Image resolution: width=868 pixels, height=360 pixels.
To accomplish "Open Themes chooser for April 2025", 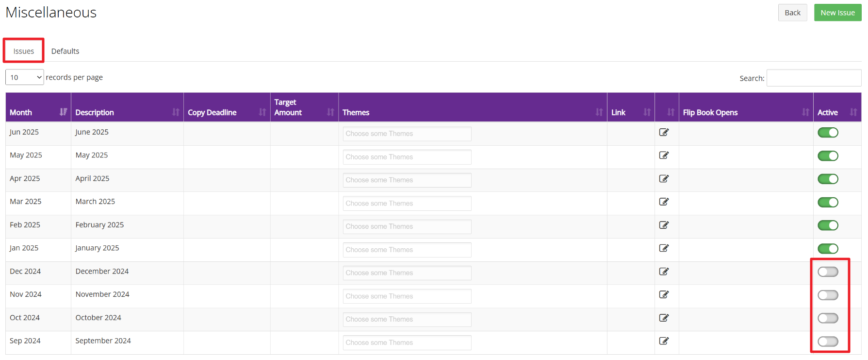I will point(407,180).
